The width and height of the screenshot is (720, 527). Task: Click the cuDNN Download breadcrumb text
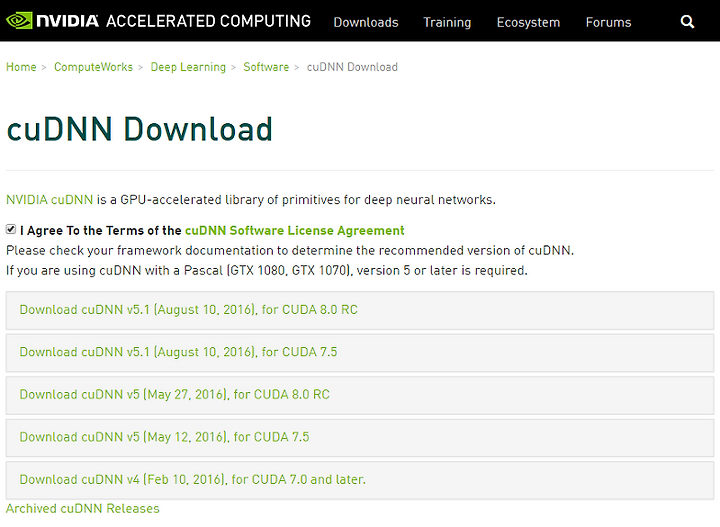coord(352,67)
